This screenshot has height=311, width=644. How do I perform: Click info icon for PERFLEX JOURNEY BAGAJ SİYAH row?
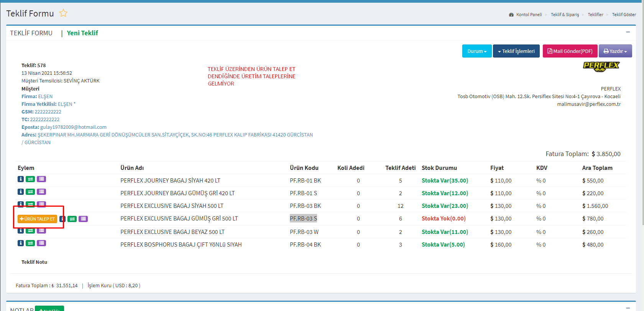click(x=21, y=179)
